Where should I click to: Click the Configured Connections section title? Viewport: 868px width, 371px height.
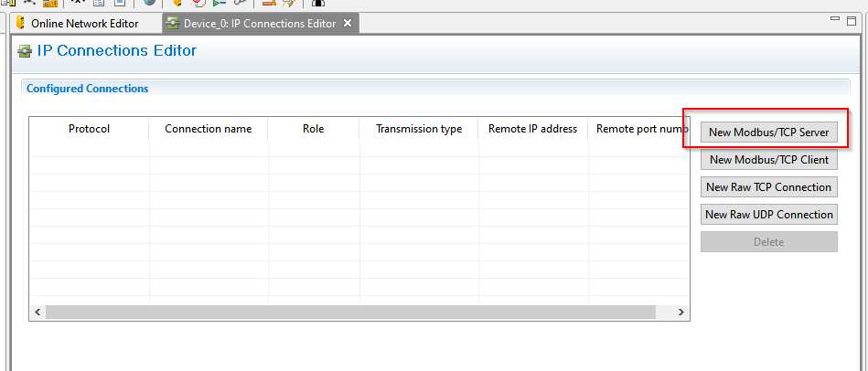coord(88,89)
